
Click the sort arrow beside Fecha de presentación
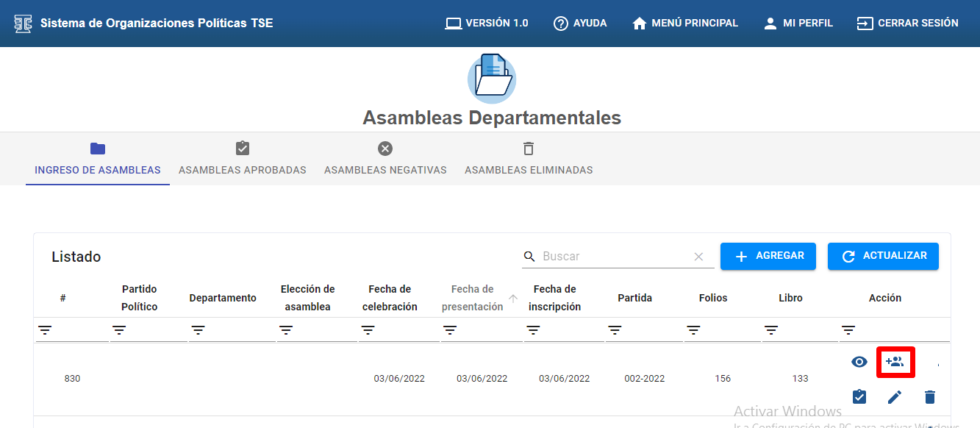click(x=513, y=299)
